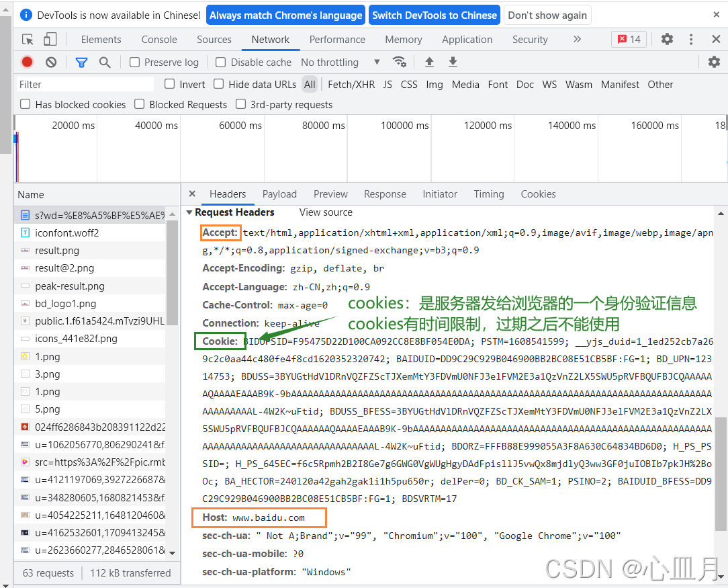Image resolution: width=728 pixels, height=588 pixels.
Task: Open network conditions wifi icon
Action: (400, 62)
